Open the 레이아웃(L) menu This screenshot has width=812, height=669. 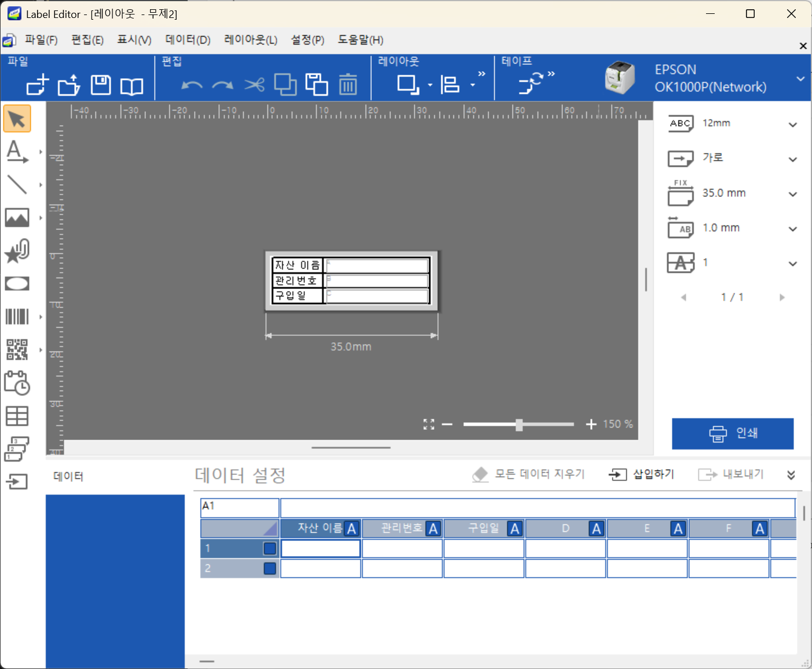click(251, 40)
